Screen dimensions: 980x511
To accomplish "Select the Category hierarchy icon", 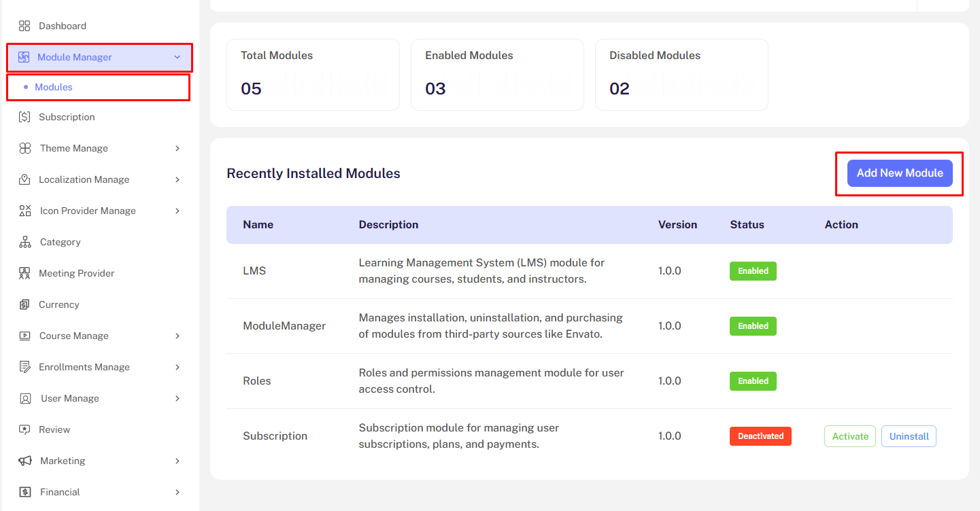I will [24, 241].
